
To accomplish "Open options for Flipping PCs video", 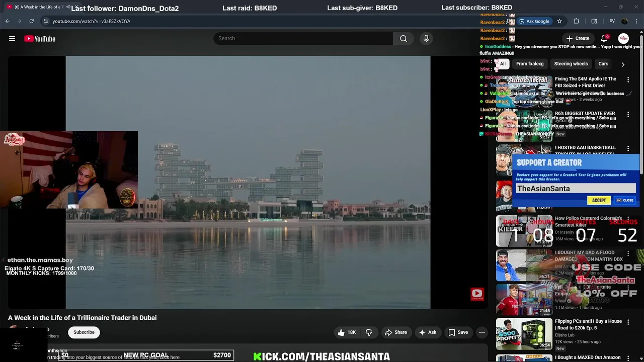I will 628,322.
